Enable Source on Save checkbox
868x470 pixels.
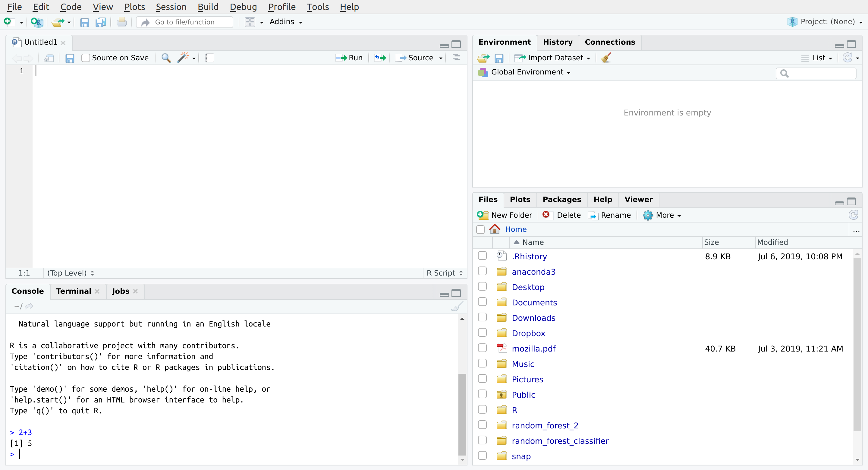coord(86,58)
